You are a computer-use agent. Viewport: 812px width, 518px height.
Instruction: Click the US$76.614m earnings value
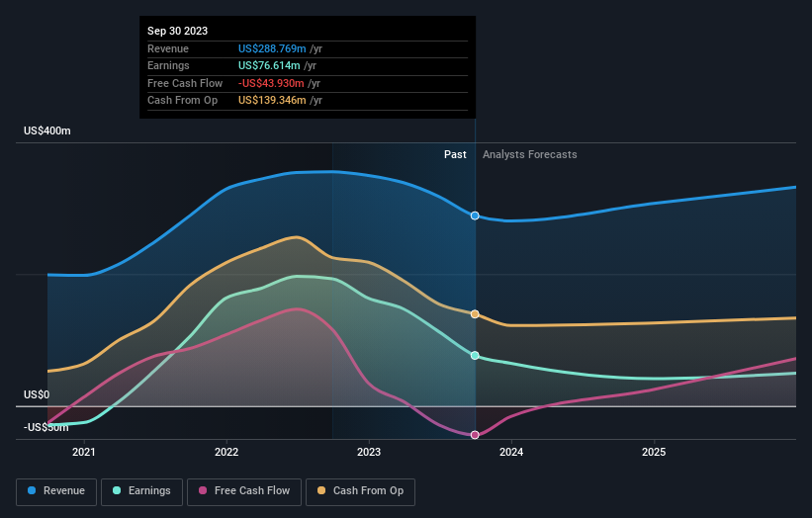(x=269, y=65)
